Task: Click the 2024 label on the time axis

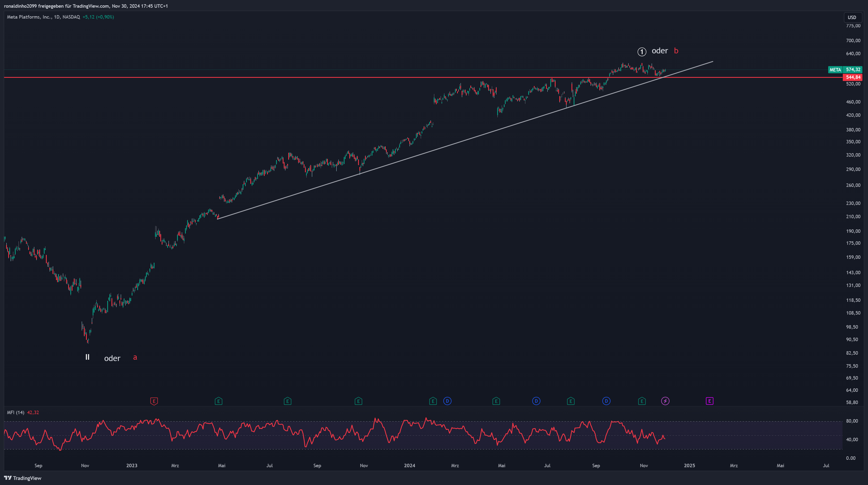Action: tap(410, 465)
